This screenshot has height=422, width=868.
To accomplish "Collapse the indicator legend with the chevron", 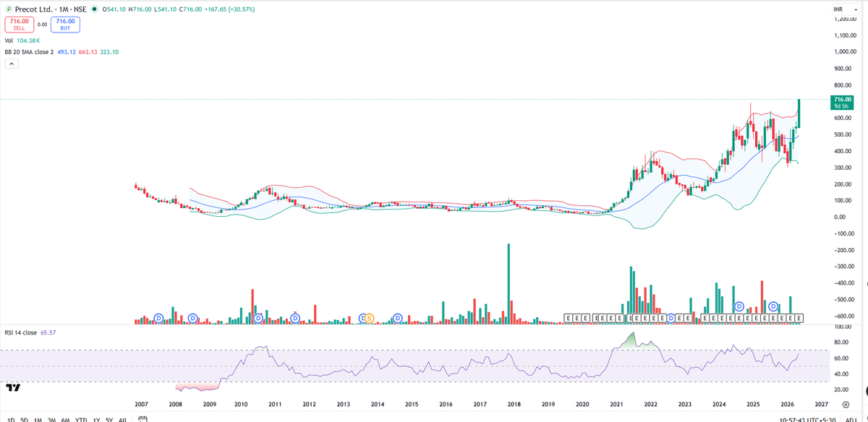I will [12, 64].
